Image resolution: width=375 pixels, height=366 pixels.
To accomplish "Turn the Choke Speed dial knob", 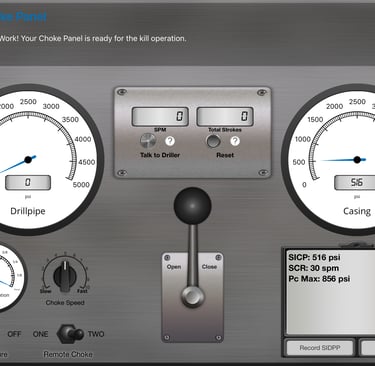I will (65, 275).
